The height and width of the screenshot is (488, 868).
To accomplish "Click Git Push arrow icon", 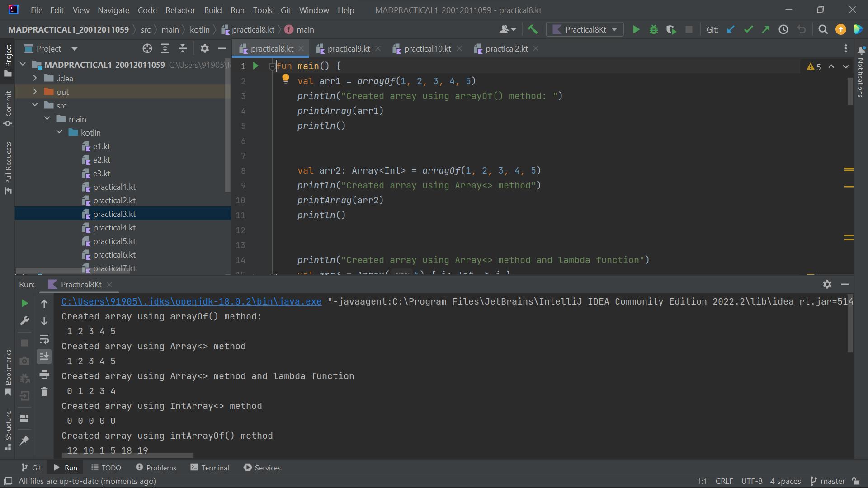I will coord(766,30).
